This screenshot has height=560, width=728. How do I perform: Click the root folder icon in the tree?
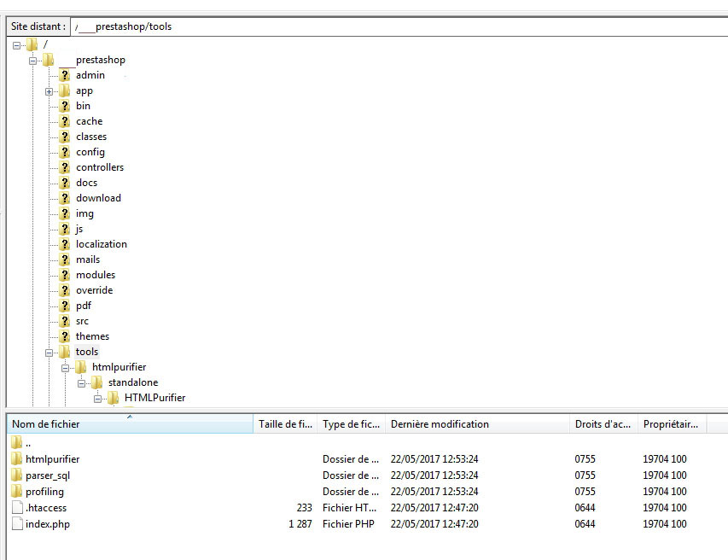pos(32,44)
